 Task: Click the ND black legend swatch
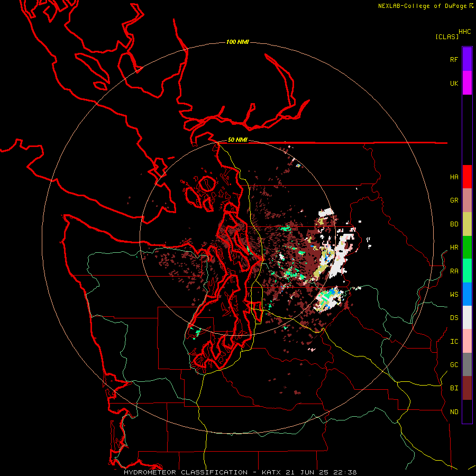(467, 411)
